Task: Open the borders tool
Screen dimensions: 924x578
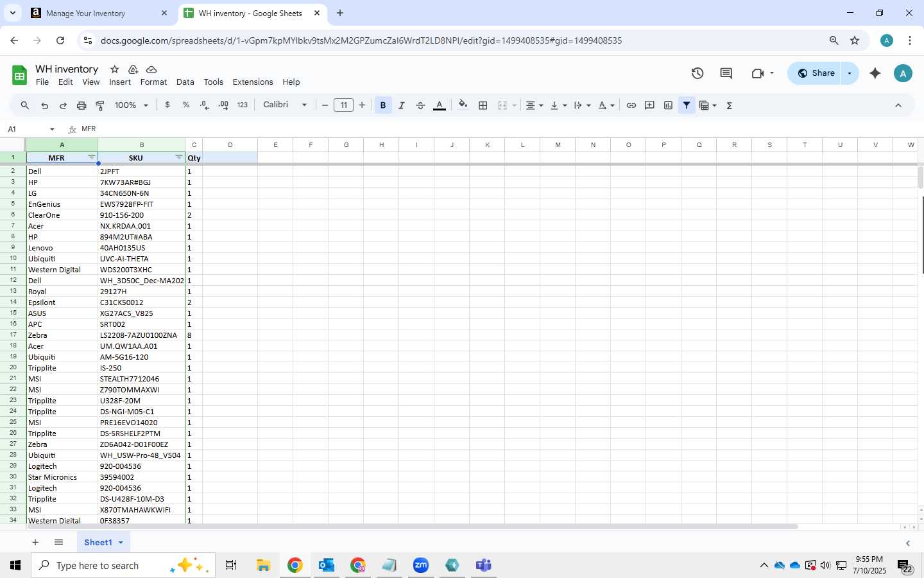Action: tap(483, 105)
